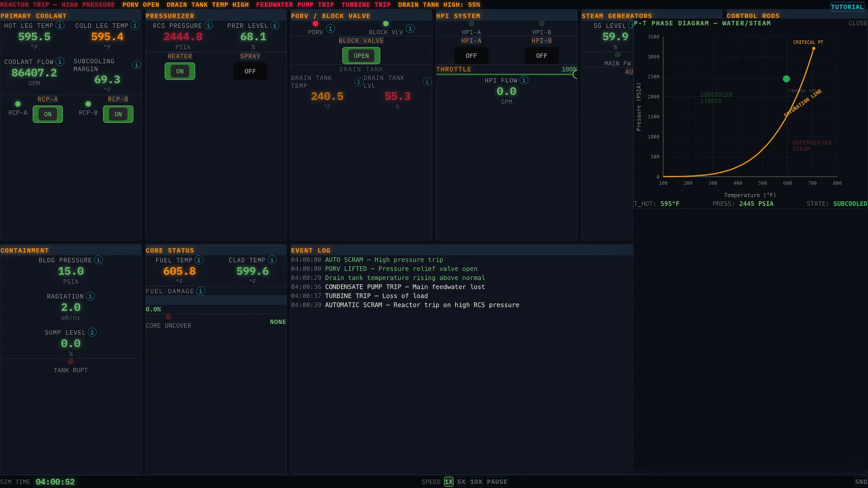This screenshot has height=488, width=868.
Task: Click Coolant Flow value 86407.2
Action: (34, 73)
